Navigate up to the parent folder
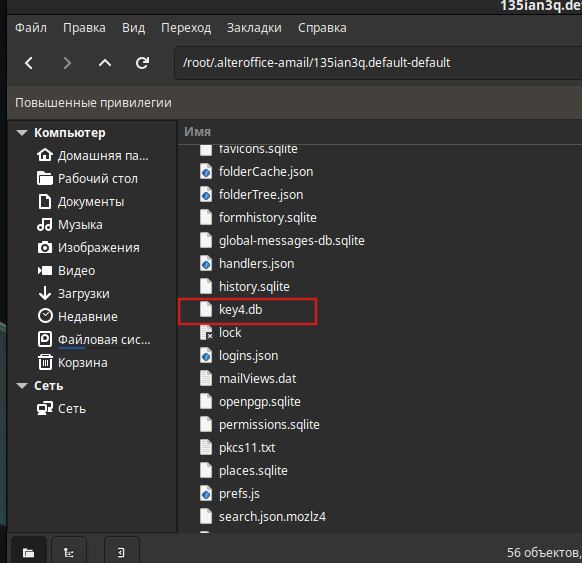582x563 pixels. [x=105, y=63]
